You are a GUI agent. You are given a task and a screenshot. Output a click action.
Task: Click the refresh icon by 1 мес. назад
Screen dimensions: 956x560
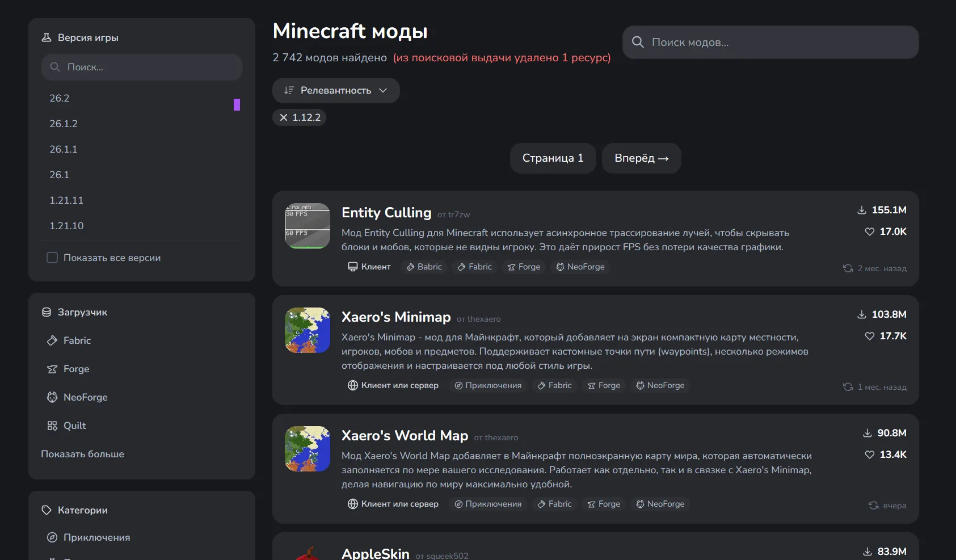(x=848, y=387)
